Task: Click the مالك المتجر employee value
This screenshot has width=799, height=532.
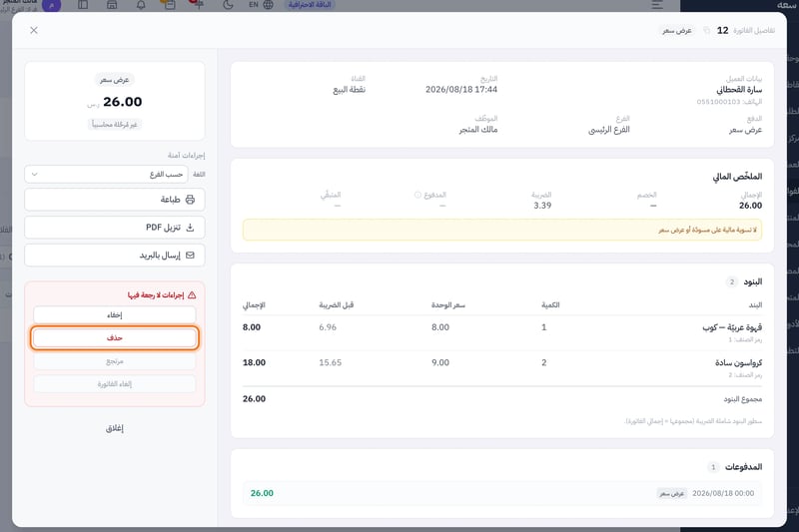Action: (x=478, y=130)
